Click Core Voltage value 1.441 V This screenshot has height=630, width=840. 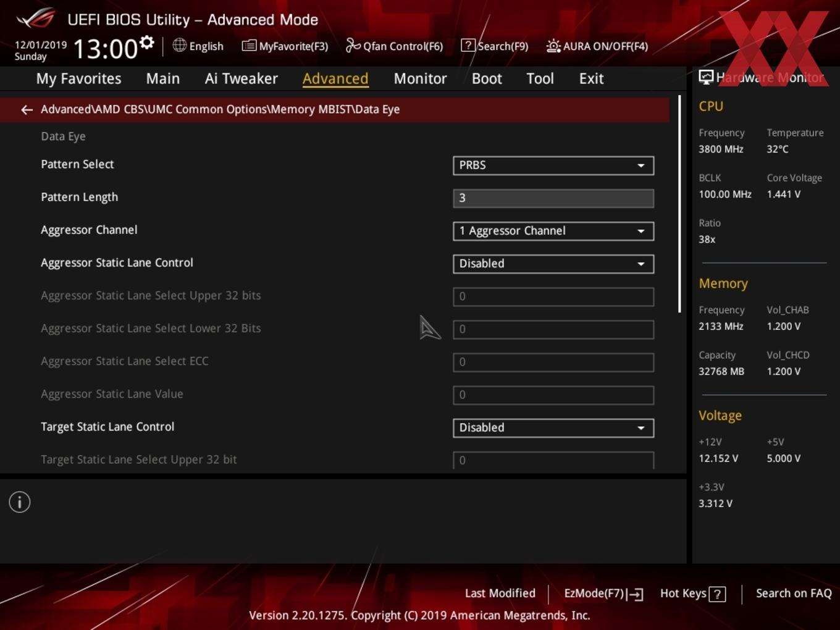pyautogui.click(x=783, y=194)
